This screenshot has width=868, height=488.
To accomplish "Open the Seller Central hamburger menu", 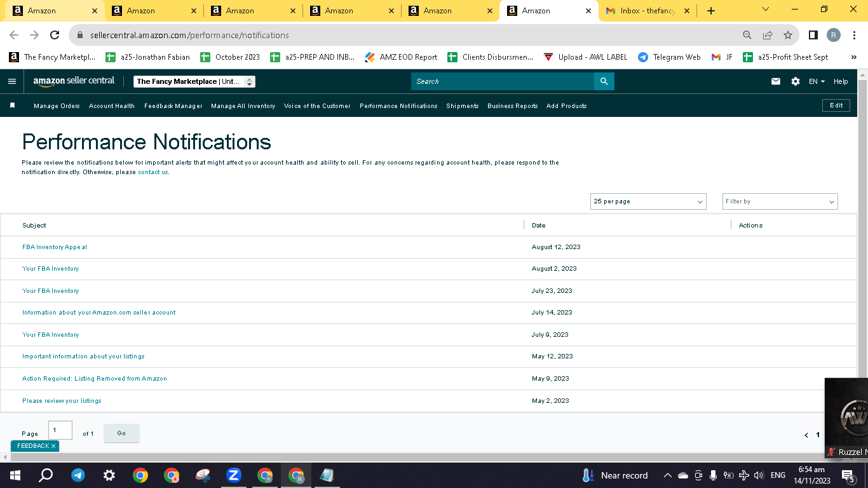I will (12, 81).
